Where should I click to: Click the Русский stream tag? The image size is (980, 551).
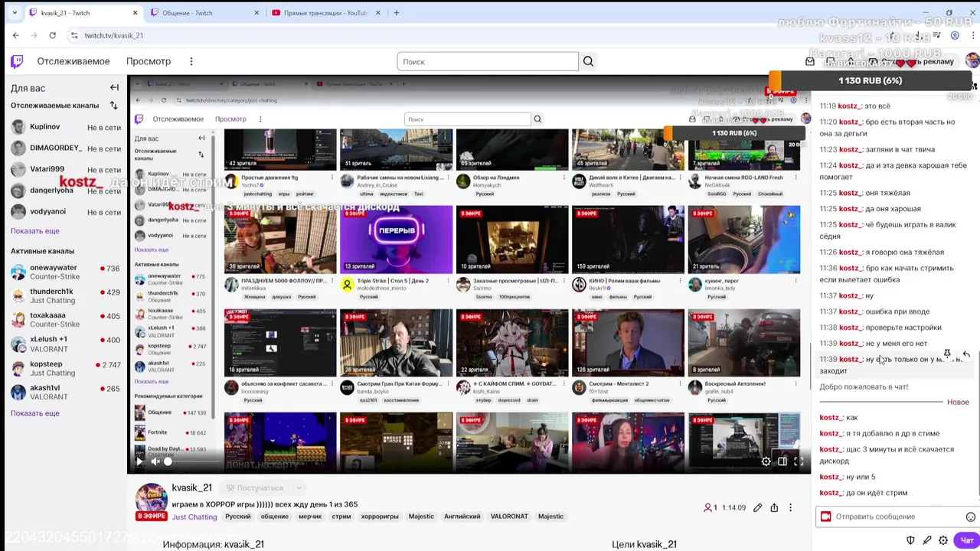[237, 517]
